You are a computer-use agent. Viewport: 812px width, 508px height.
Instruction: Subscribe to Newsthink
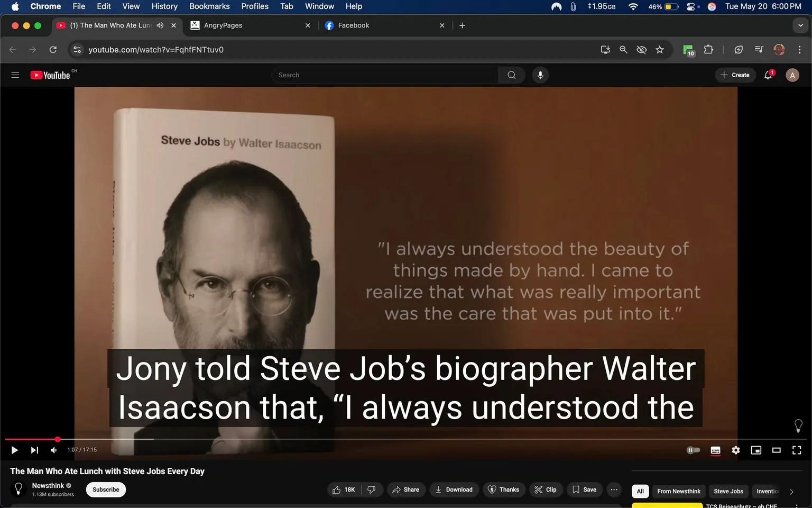click(x=105, y=489)
